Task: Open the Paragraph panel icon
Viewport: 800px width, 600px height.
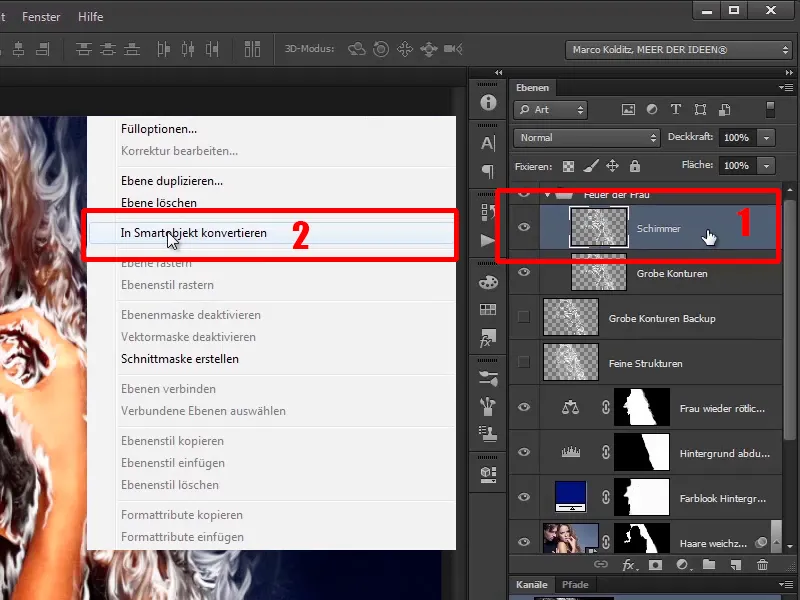Action: coord(488,171)
